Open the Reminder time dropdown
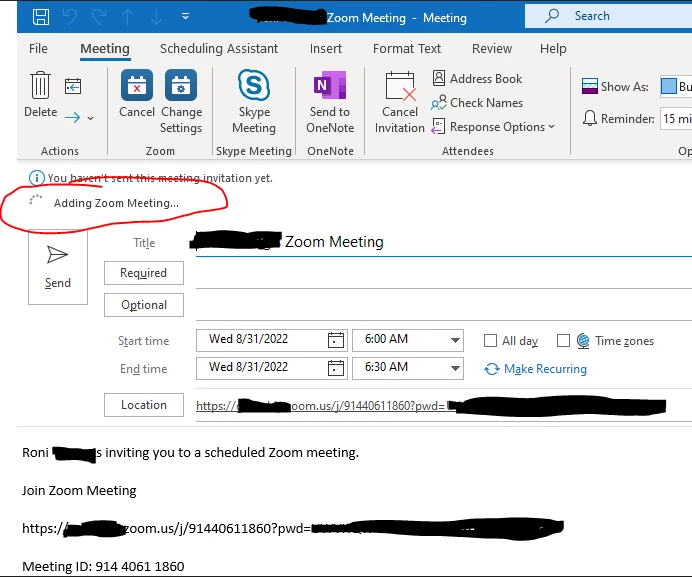The height and width of the screenshot is (577, 692). coord(676,118)
